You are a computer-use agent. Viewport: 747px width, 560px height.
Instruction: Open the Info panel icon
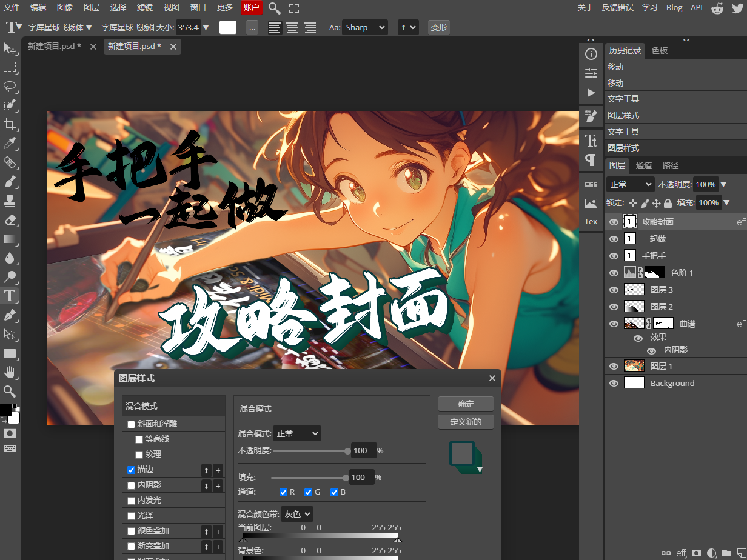[x=591, y=55]
